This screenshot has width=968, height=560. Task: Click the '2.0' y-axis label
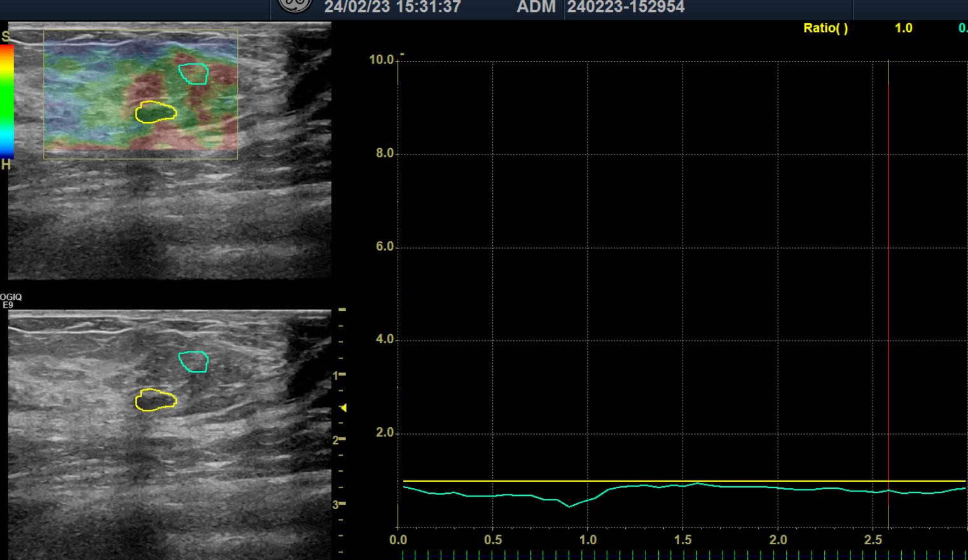[x=385, y=433]
